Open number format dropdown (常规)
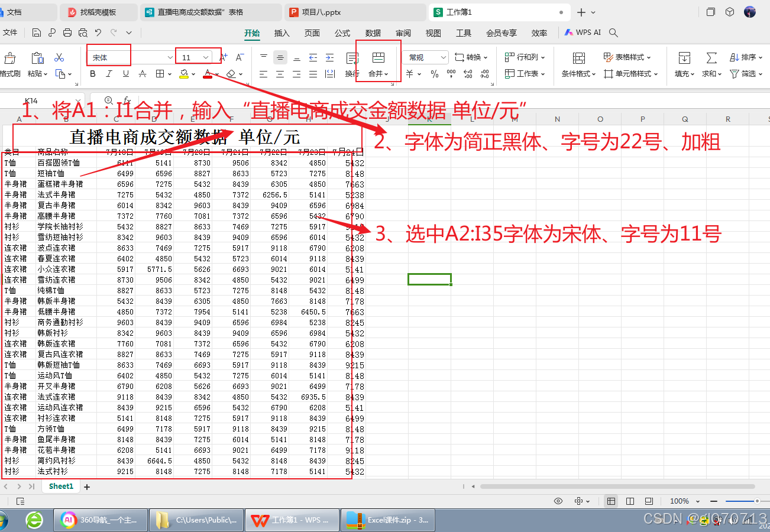This screenshot has width=770, height=532. 444,57
